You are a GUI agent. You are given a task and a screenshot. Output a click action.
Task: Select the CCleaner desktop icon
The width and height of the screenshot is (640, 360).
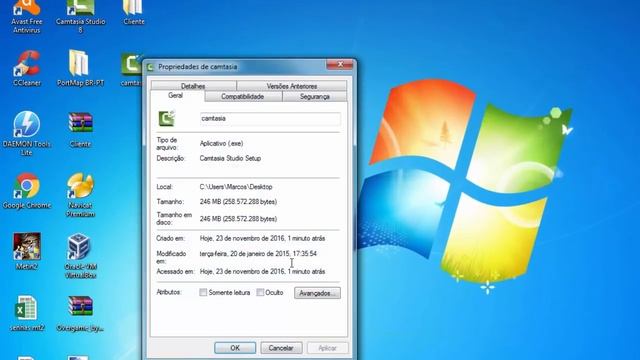[27, 68]
